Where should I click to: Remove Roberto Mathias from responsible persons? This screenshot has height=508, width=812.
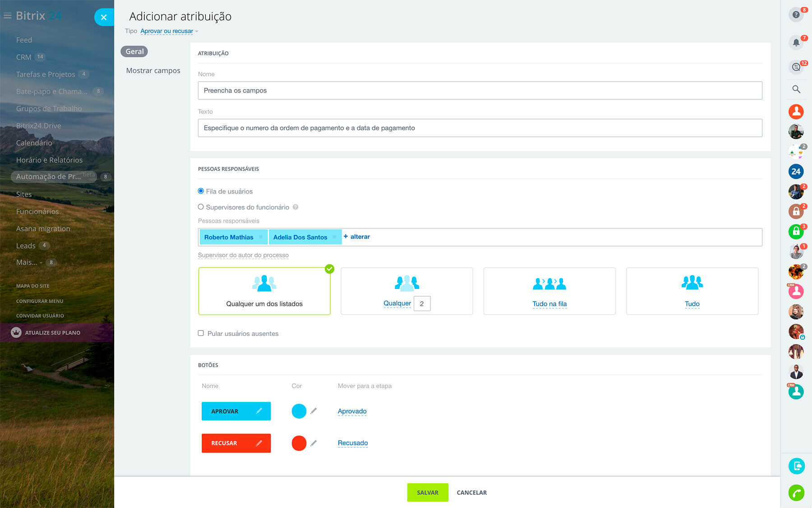click(x=261, y=237)
